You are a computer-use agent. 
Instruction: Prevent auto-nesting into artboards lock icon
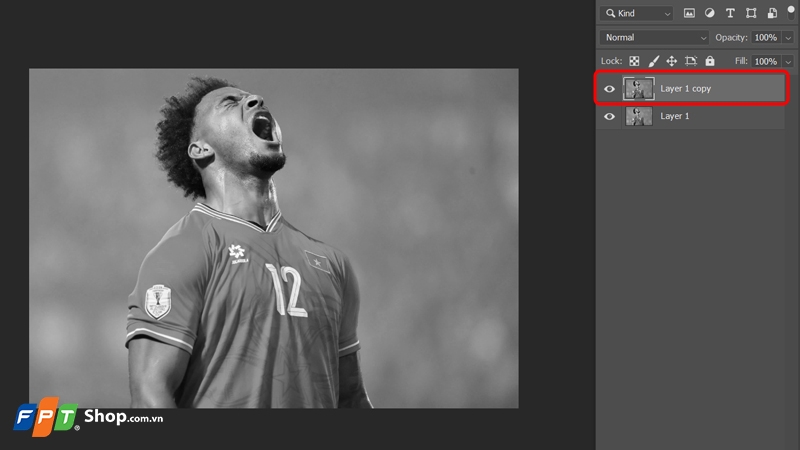pos(691,61)
